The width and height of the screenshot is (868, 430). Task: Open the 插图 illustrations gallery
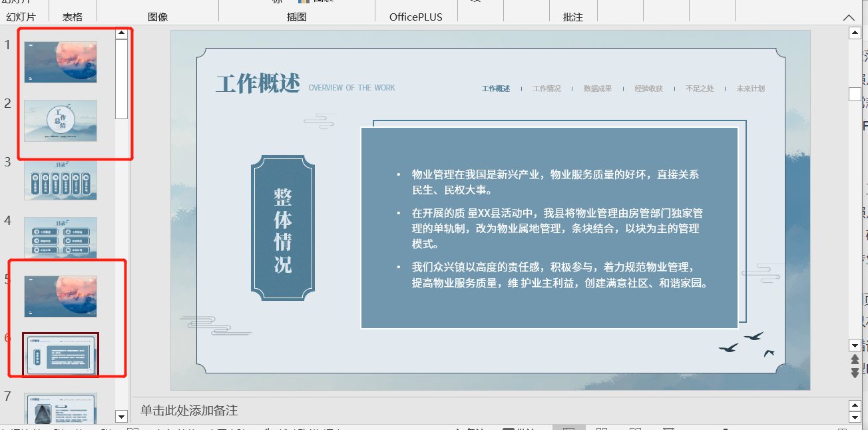coord(297,17)
